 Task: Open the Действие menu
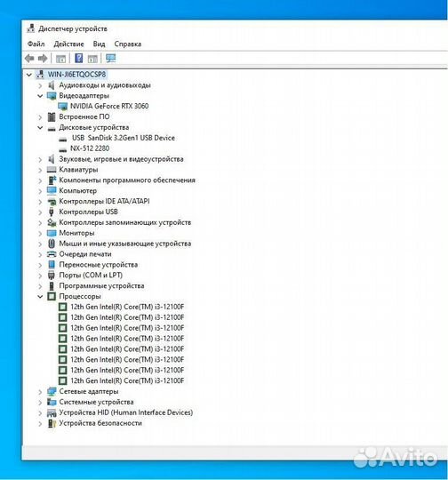68,44
